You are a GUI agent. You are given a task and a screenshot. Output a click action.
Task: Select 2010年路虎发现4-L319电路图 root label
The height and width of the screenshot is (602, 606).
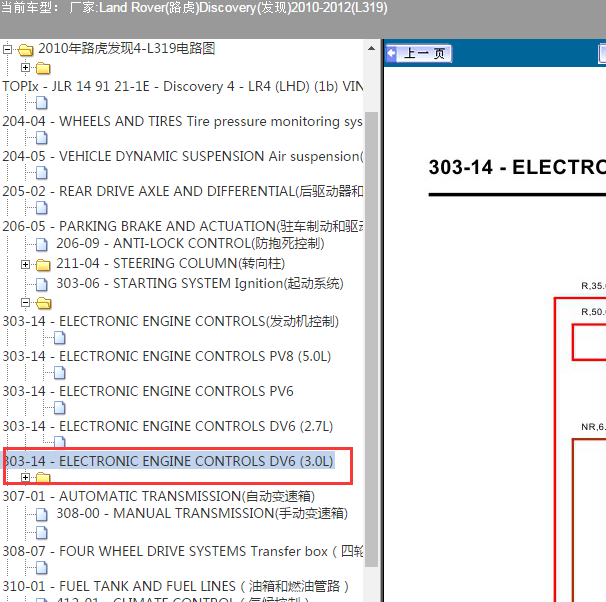coord(126,49)
